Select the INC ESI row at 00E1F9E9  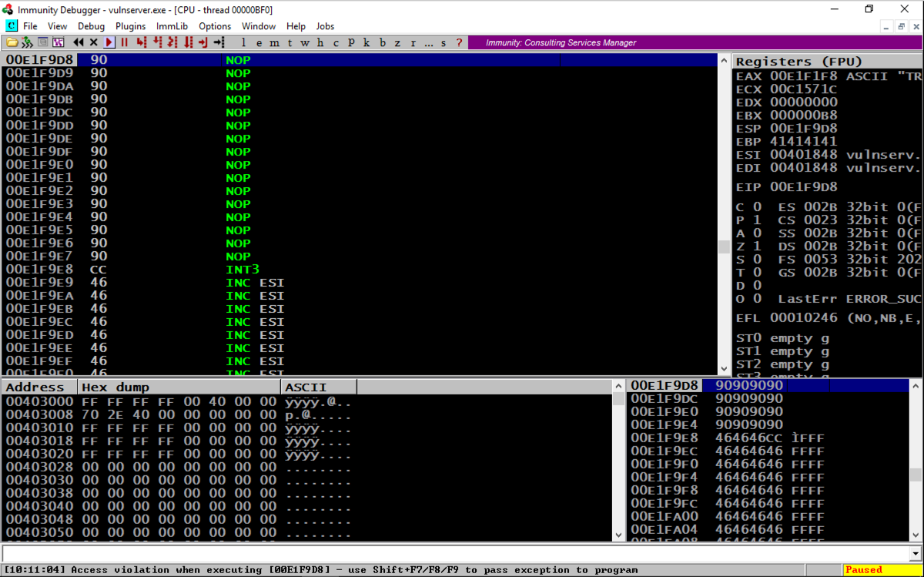(360, 283)
